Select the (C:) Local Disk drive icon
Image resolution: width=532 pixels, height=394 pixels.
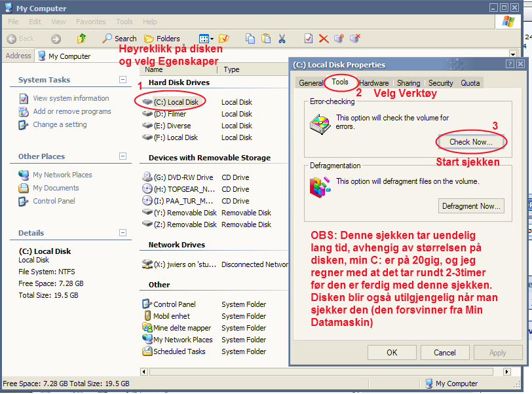point(147,101)
